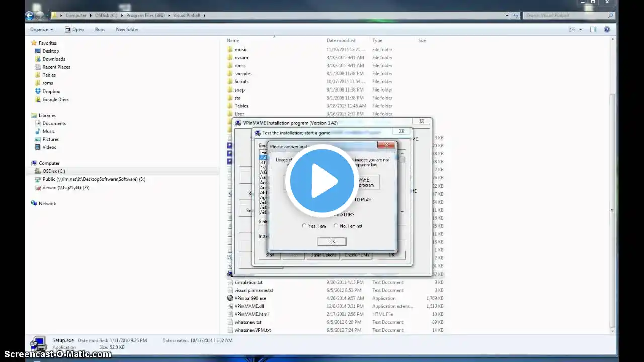Change the view with the view icon
The width and height of the screenshot is (644, 362).
[x=572, y=30]
